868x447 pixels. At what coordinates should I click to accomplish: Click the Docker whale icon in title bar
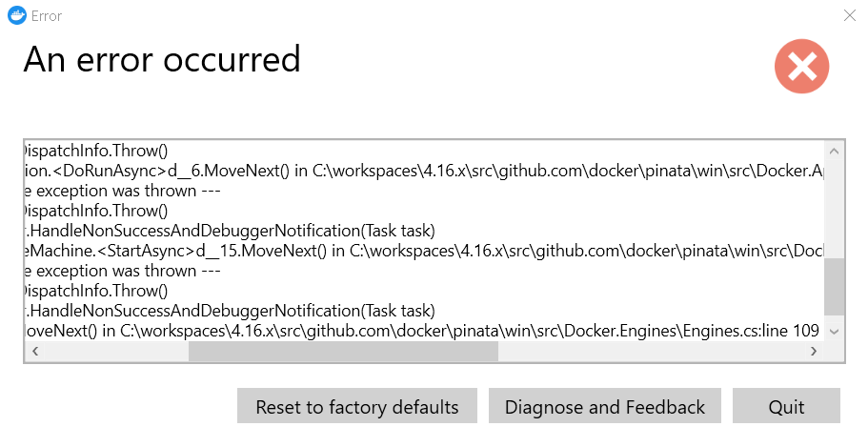click(x=16, y=16)
